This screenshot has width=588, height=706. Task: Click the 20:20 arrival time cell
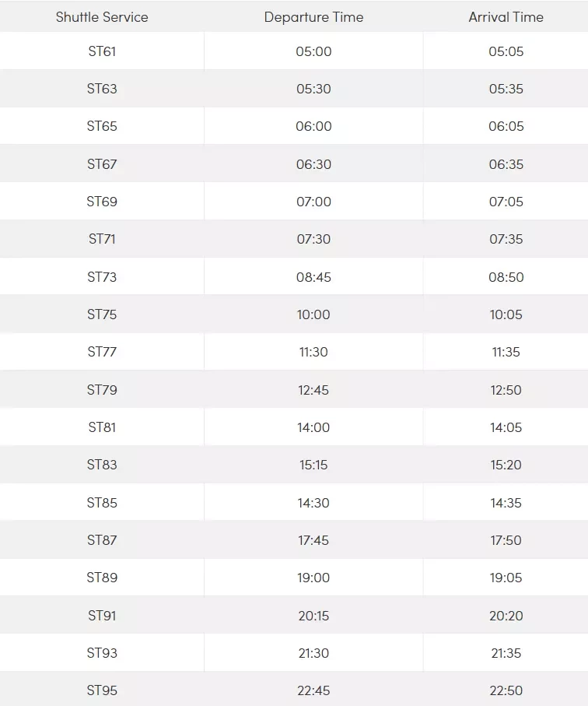tap(506, 616)
